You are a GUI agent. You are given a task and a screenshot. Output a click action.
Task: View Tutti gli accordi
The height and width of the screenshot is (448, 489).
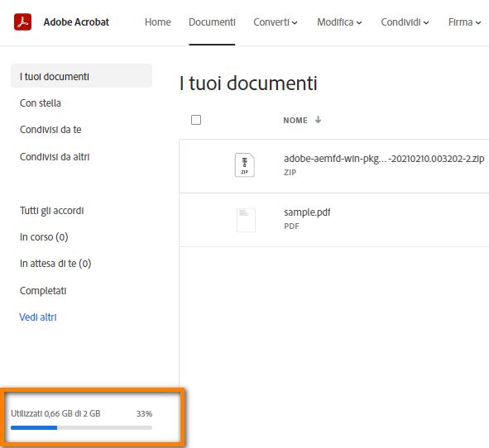(52, 211)
